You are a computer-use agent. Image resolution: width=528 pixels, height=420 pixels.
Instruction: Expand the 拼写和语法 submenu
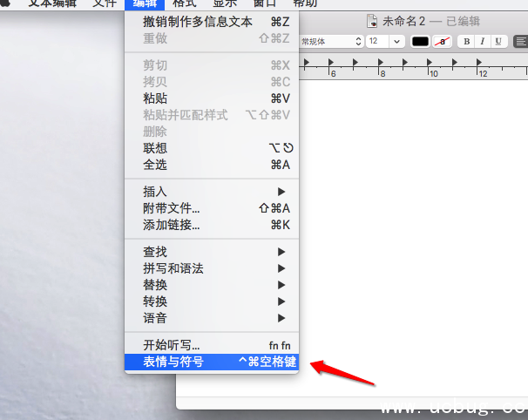point(212,268)
